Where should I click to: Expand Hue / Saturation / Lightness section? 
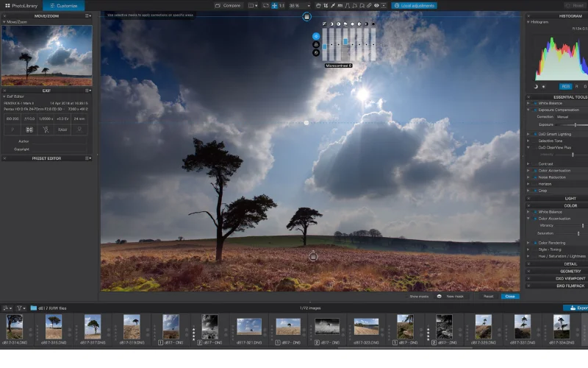point(528,256)
